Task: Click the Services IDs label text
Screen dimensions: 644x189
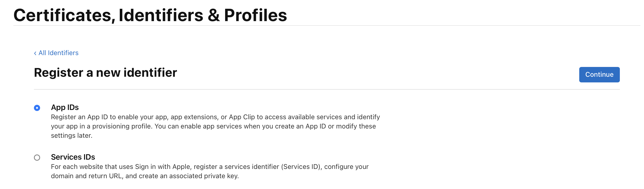Action: tap(73, 157)
